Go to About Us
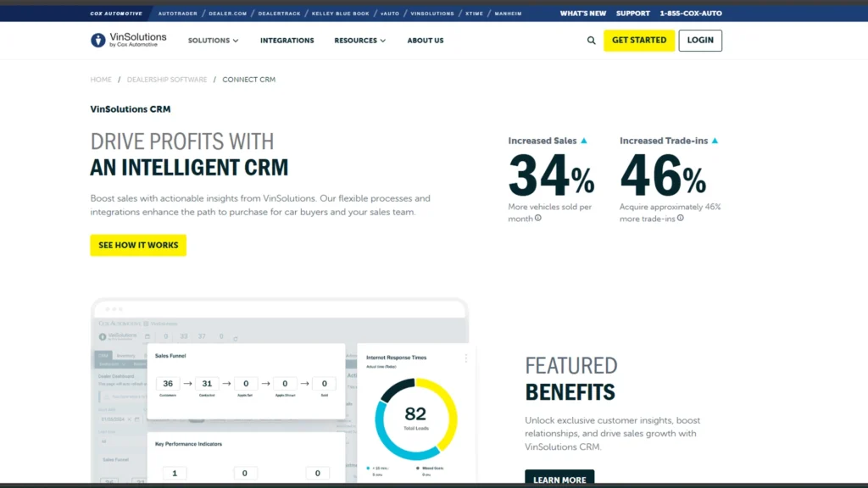This screenshot has height=488, width=868. pos(426,41)
